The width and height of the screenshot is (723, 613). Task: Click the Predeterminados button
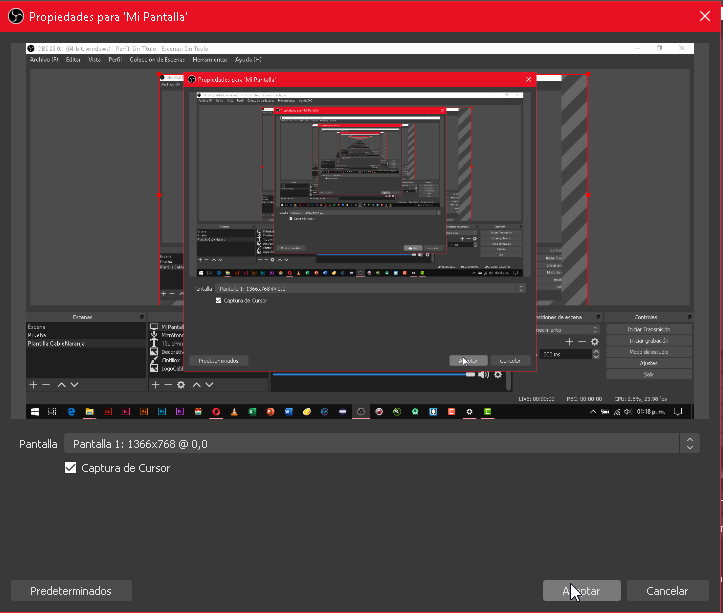(71, 591)
